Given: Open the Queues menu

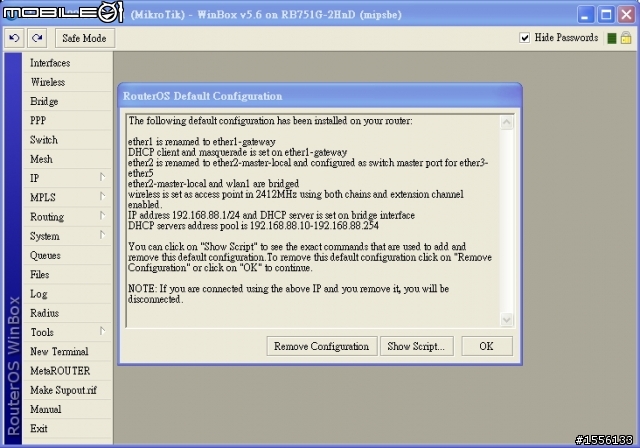Looking at the screenshot, I should [67, 255].
